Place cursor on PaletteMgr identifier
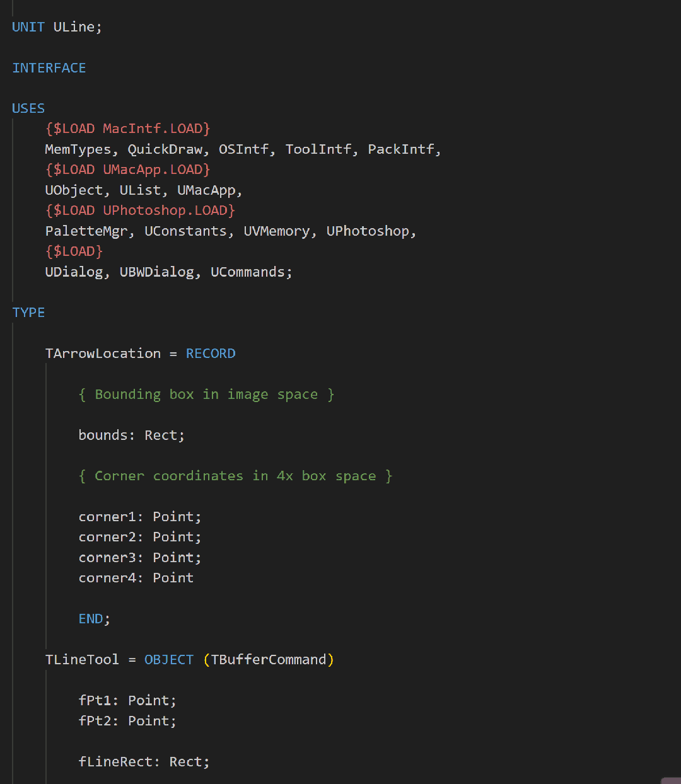 coord(86,231)
